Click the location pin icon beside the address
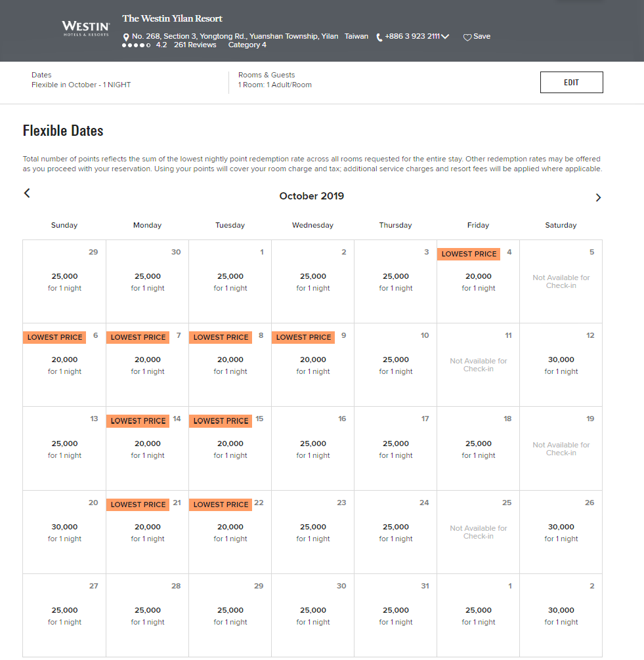This screenshot has width=644, height=660. point(126,37)
